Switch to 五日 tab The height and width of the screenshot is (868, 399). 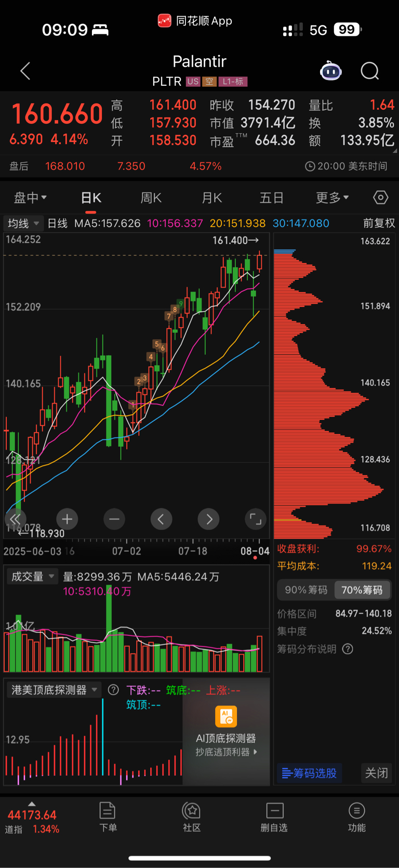pos(272,198)
